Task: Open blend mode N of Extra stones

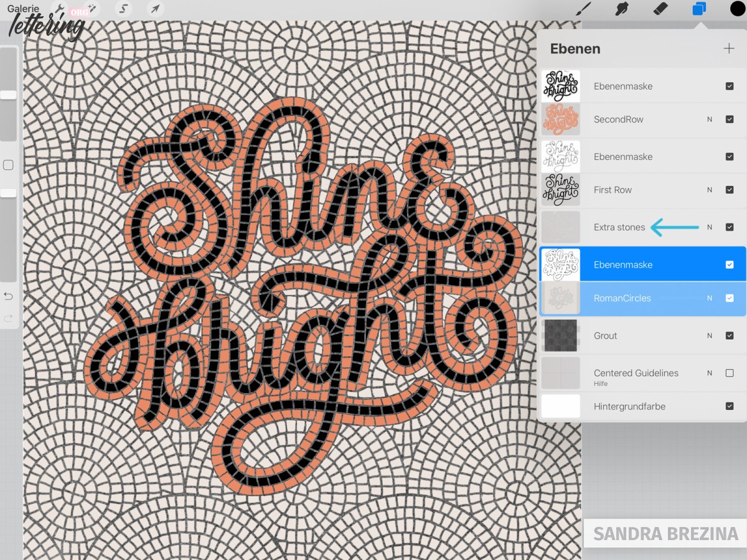Action: click(710, 227)
